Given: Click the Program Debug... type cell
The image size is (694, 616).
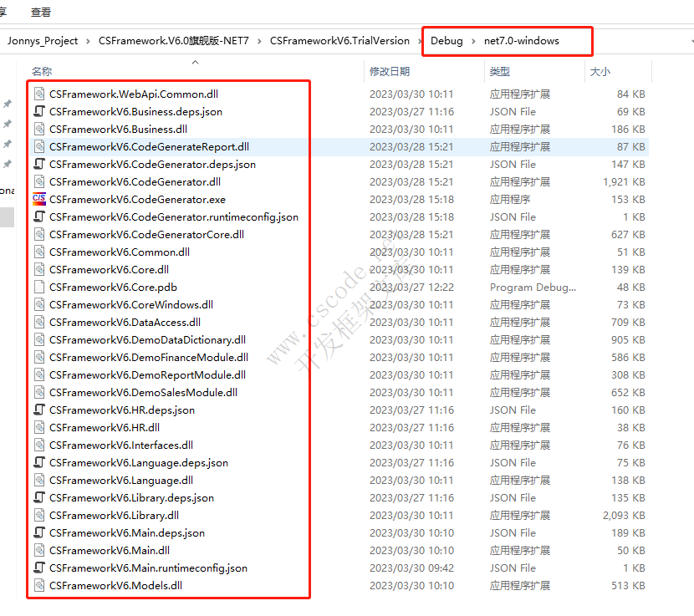Looking at the screenshot, I should tap(533, 288).
